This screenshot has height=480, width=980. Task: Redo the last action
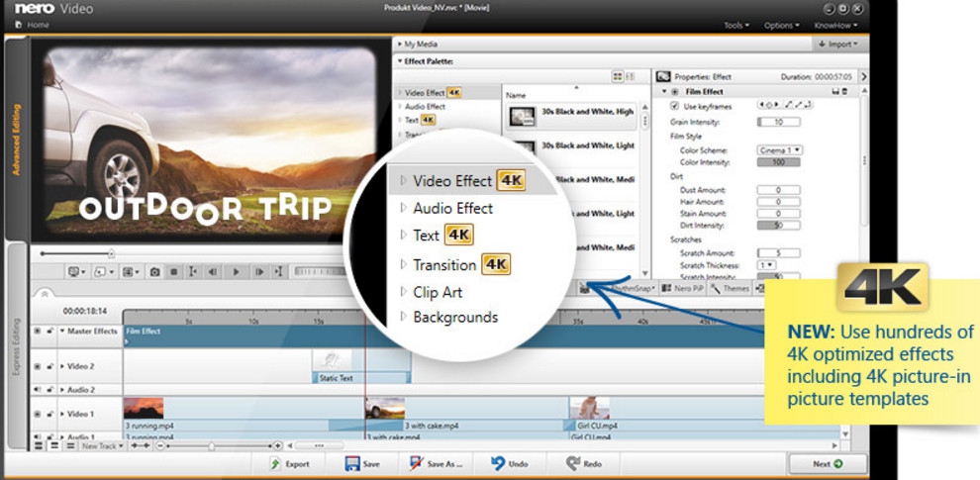[584, 464]
